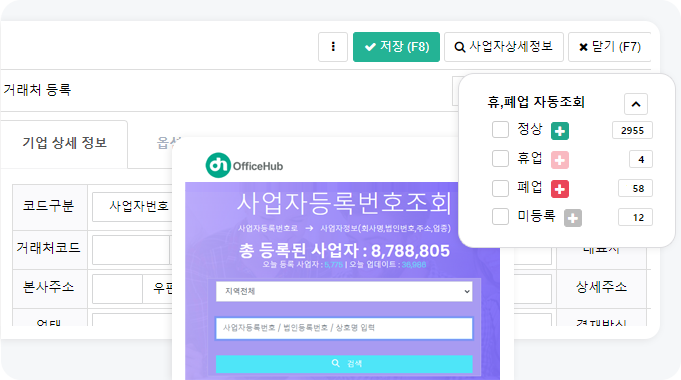681x380 pixels.
Task: Click the red plus icon next to 폐업
Action: pos(560,189)
